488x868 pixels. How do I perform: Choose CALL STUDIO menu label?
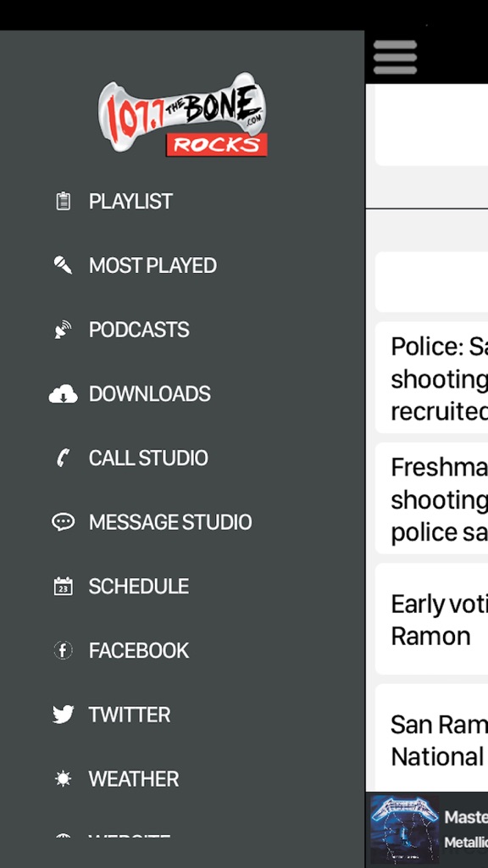[x=148, y=459]
